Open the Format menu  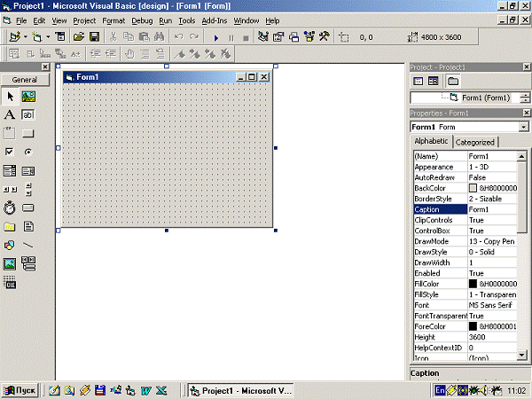click(x=113, y=20)
